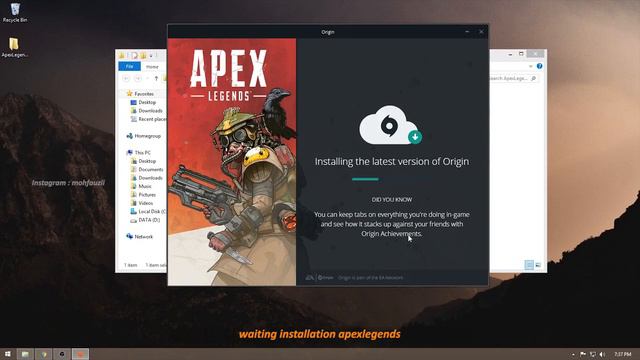Screen dimensions: 640x360
Task: Minimize the Origin installer window
Action: click(467, 31)
